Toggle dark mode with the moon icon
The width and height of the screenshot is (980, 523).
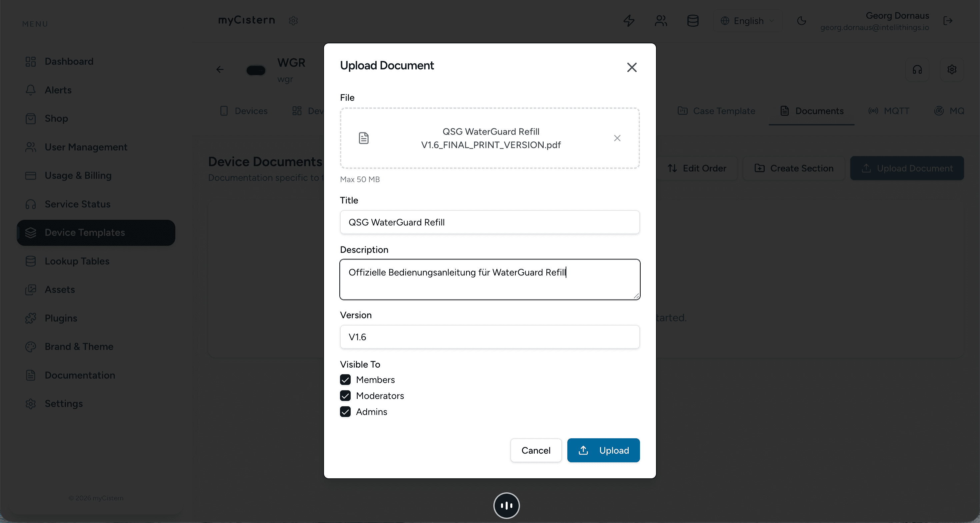pos(802,21)
